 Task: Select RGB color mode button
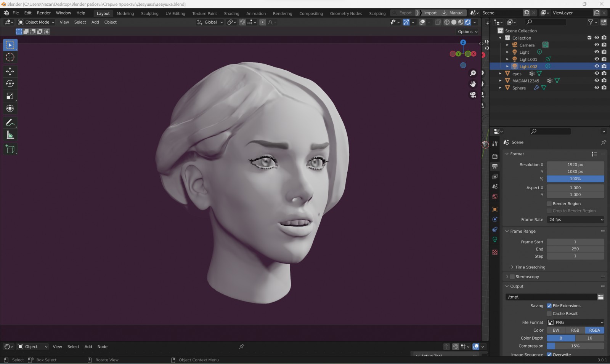(575, 330)
